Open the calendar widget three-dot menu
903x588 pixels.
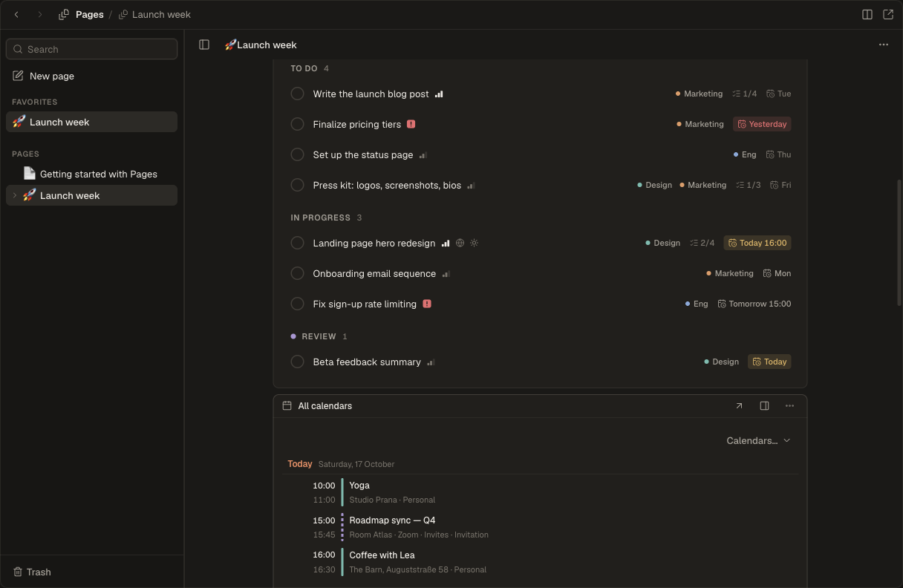(789, 405)
